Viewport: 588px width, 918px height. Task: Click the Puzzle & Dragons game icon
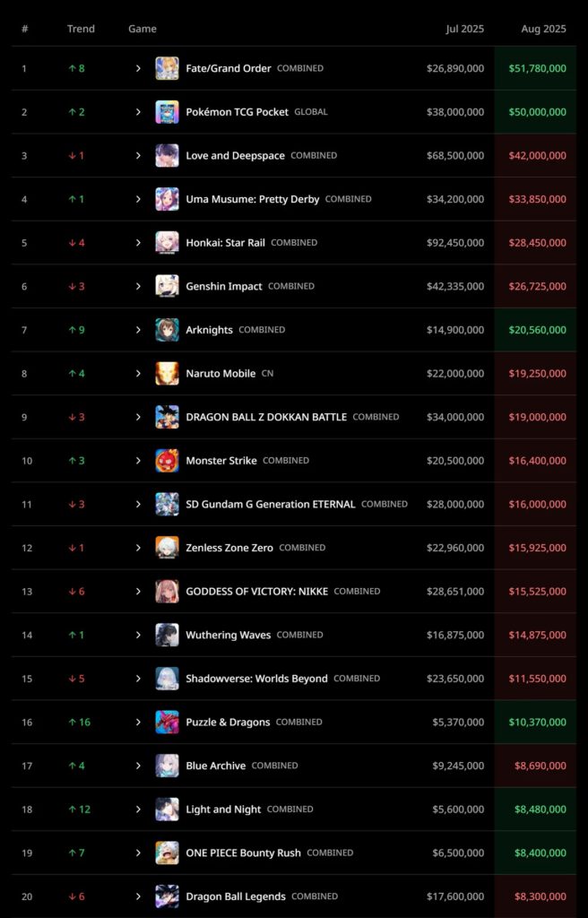[x=167, y=722]
